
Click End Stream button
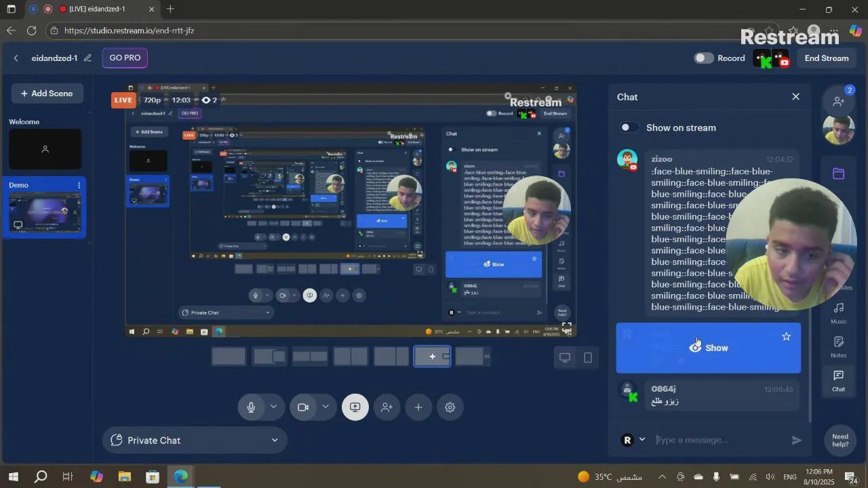tap(827, 58)
